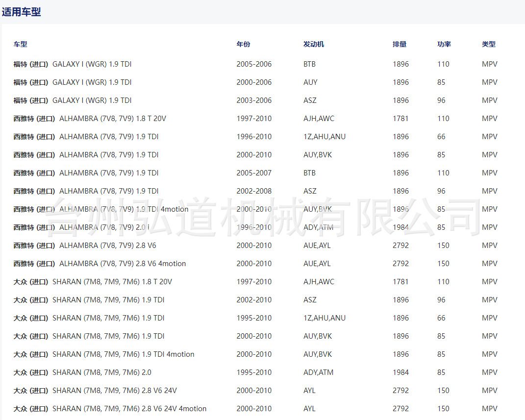Select the 类型 column header
The height and width of the screenshot is (420, 525).
pyautogui.click(x=488, y=44)
